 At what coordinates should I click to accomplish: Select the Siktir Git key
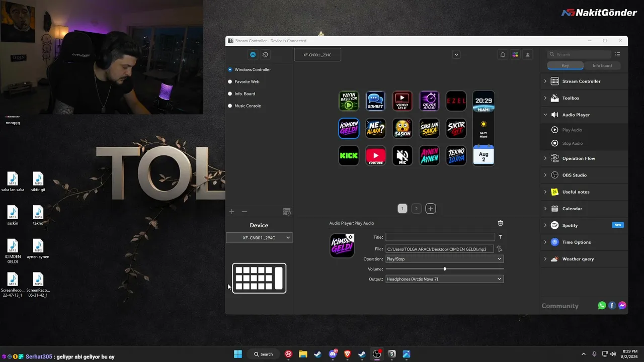point(456,128)
